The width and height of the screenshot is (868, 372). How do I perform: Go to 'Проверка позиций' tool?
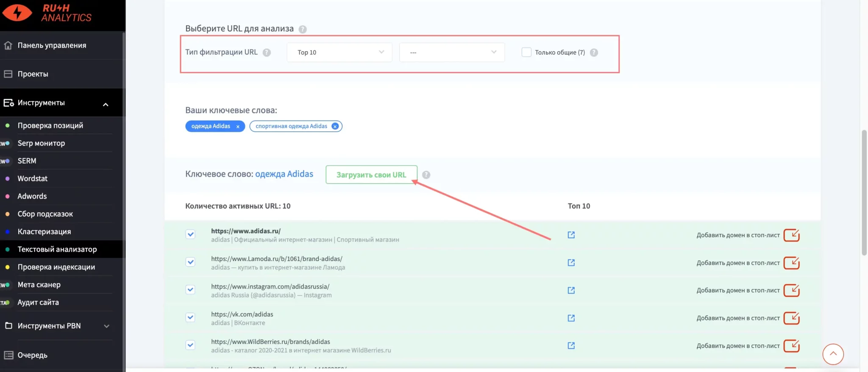click(50, 125)
